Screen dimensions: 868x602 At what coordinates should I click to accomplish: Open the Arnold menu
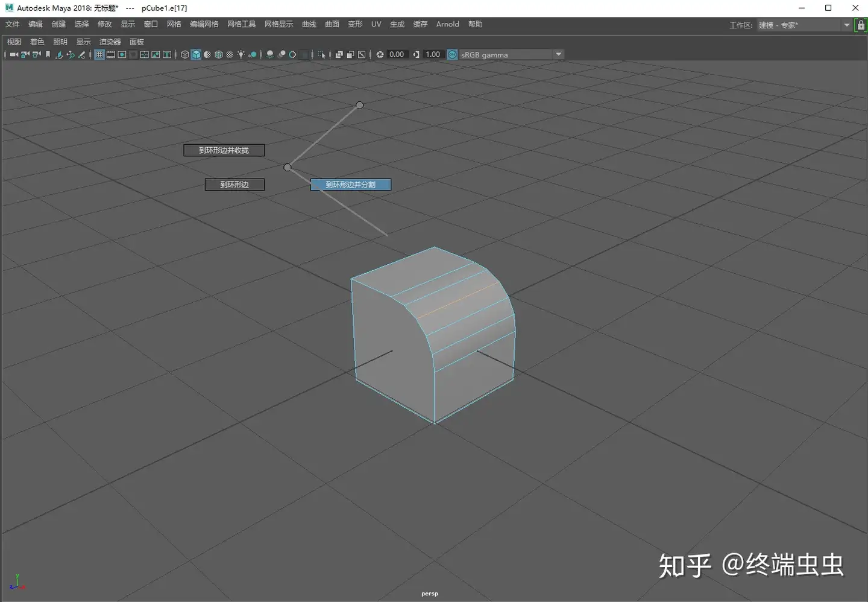[x=448, y=24]
